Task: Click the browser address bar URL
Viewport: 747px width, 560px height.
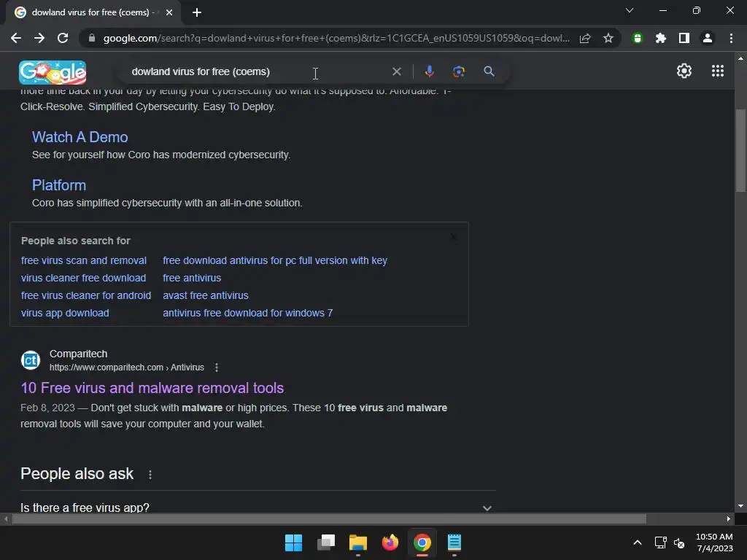Action: click(x=336, y=38)
